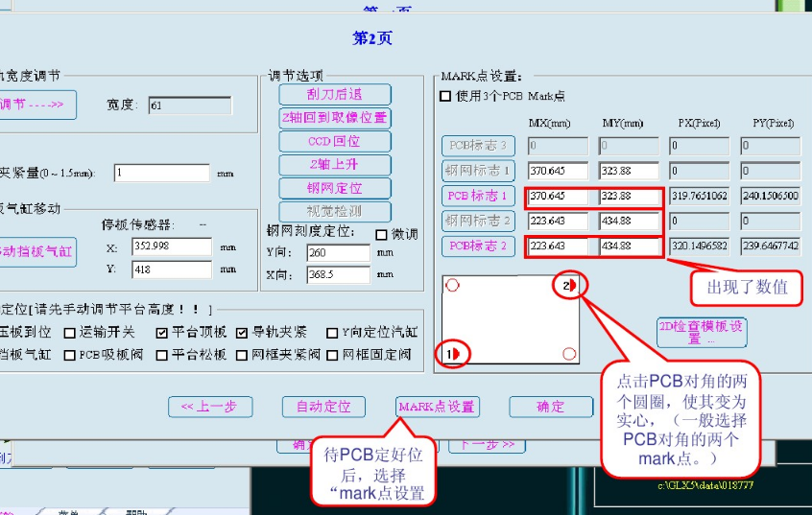Click the top-left empty mark circle
The height and width of the screenshot is (515, 812).
click(453, 285)
